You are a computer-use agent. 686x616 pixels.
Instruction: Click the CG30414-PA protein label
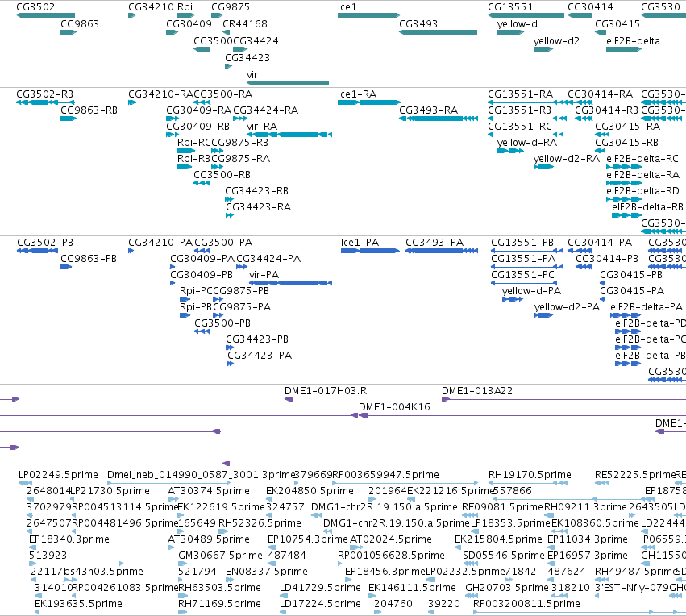(600, 243)
